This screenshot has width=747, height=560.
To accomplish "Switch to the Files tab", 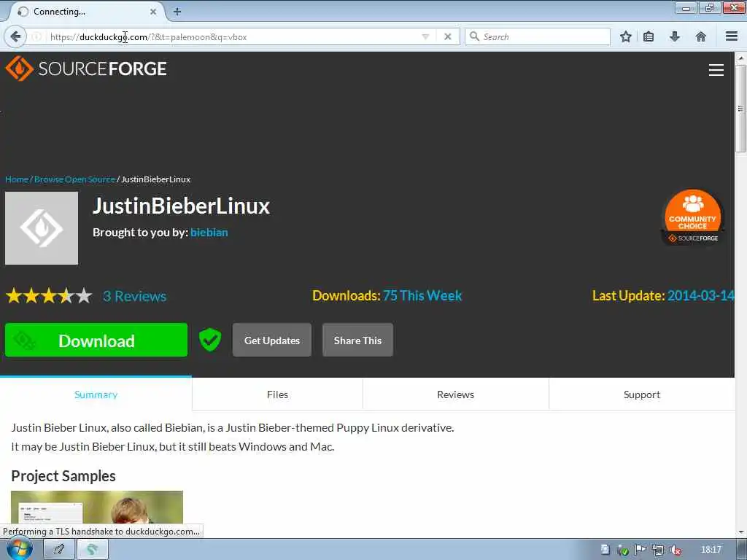I will coord(277,394).
